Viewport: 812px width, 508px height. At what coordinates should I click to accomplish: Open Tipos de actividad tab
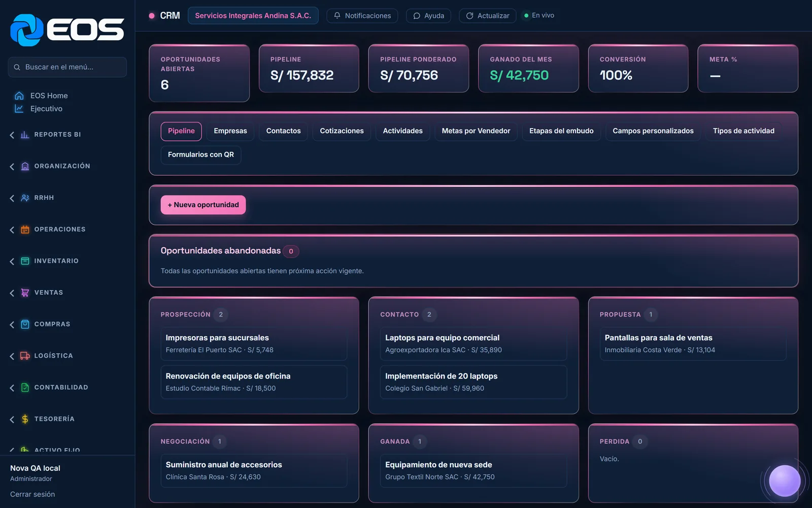click(743, 131)
